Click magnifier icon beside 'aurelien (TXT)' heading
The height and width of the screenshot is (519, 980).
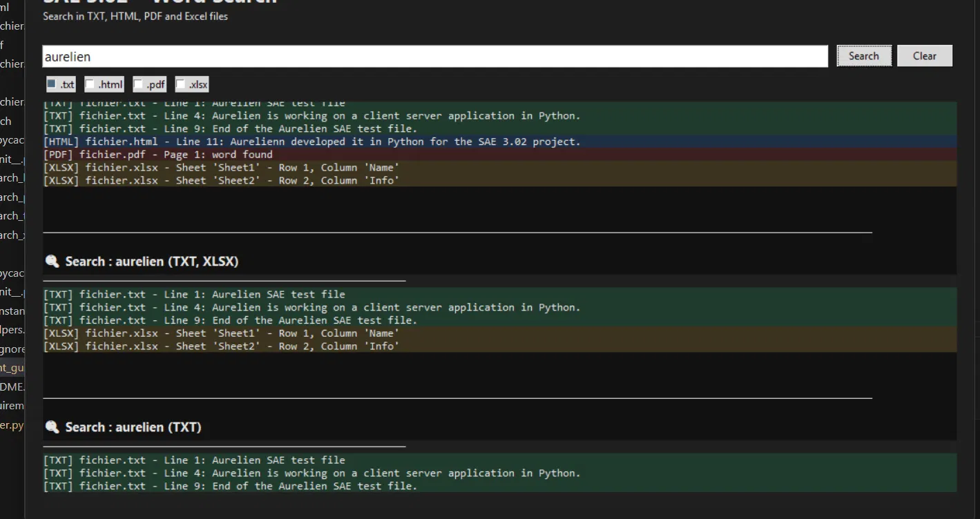[x=52, y=427]
